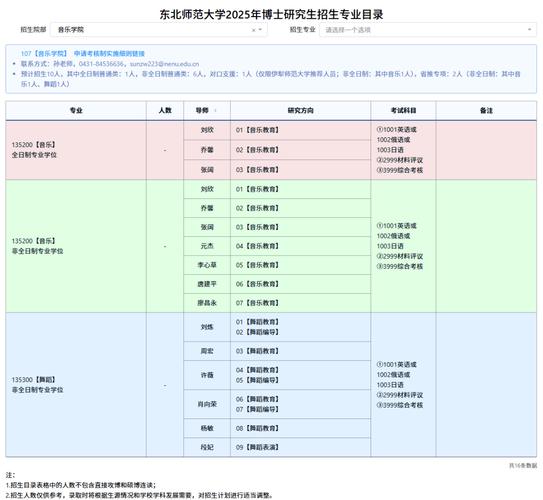Screen dimensions: 543x500
Task: Click advisor 唐建平 in the 导师 column
Action: click(207, 284)
